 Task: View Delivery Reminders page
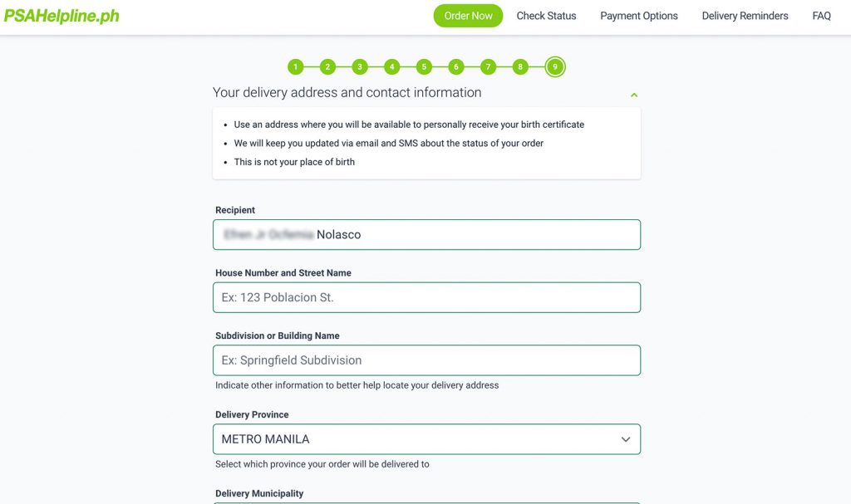click(x=745, y=16)
